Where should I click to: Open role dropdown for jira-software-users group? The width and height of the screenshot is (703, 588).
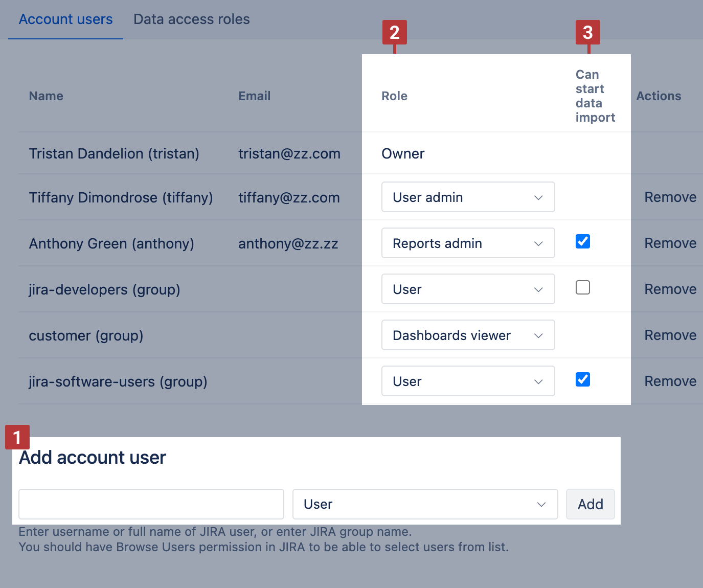click(x=468, y=381)
